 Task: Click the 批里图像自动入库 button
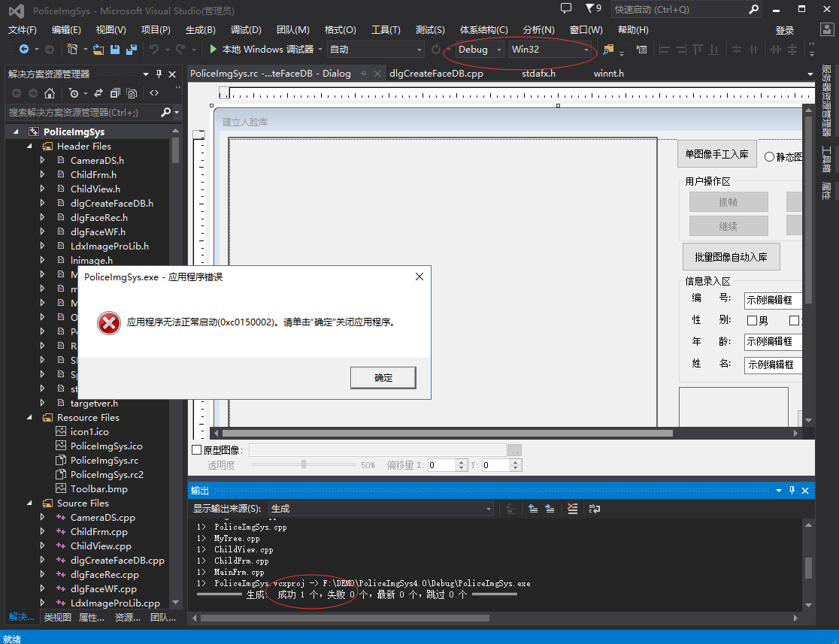pos(731,257)
